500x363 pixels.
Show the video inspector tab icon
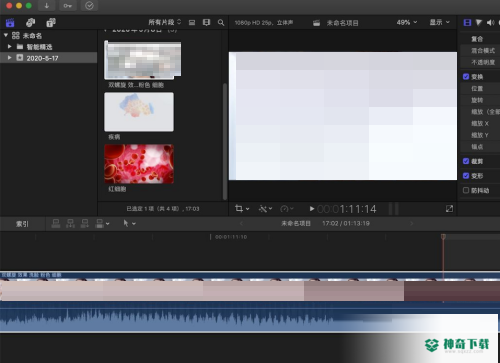(467, 22)
